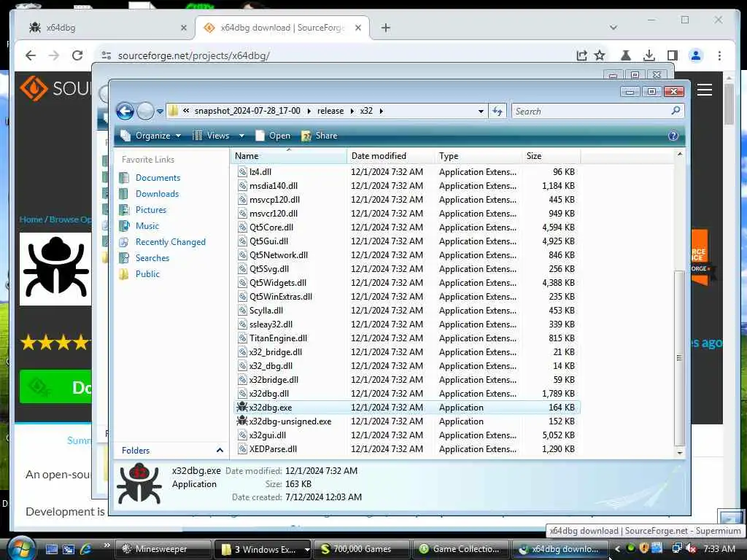Click the snapshot_2024-07-28_17-00 breadcrumb
This screenshot has height=560, width=747.
point(247,111)
